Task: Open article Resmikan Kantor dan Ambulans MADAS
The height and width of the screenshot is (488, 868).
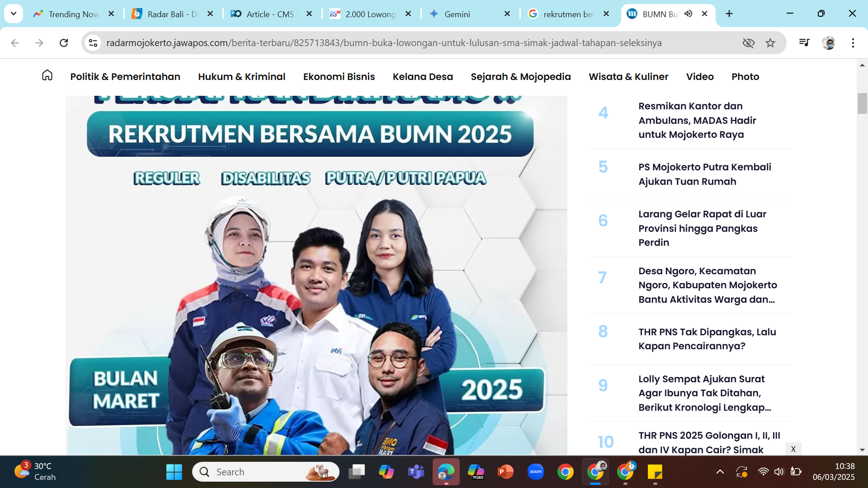Action: click(x=697, y=120)
